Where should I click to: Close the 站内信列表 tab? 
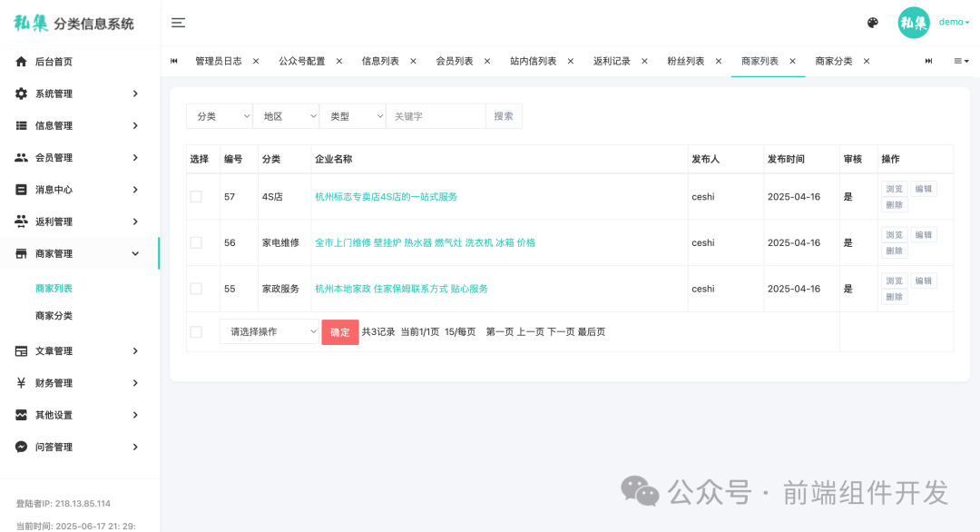[571, 61]
